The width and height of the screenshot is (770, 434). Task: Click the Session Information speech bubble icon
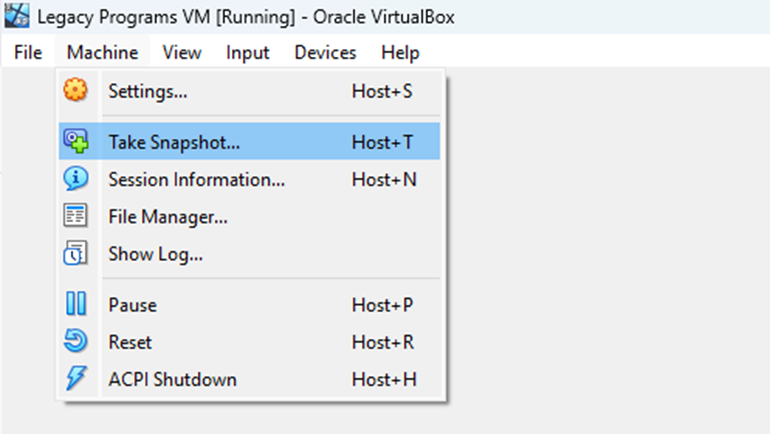(76, 180)
